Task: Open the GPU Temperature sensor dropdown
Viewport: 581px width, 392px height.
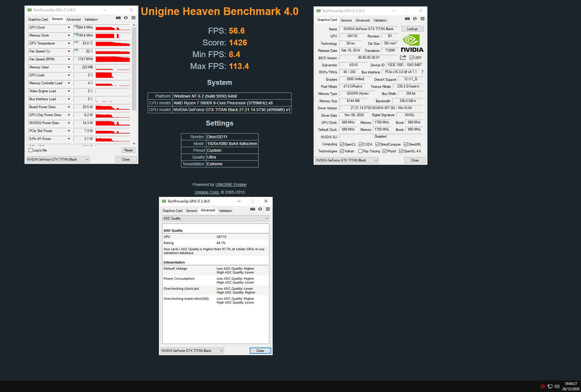Action: [x=69, y=43]
